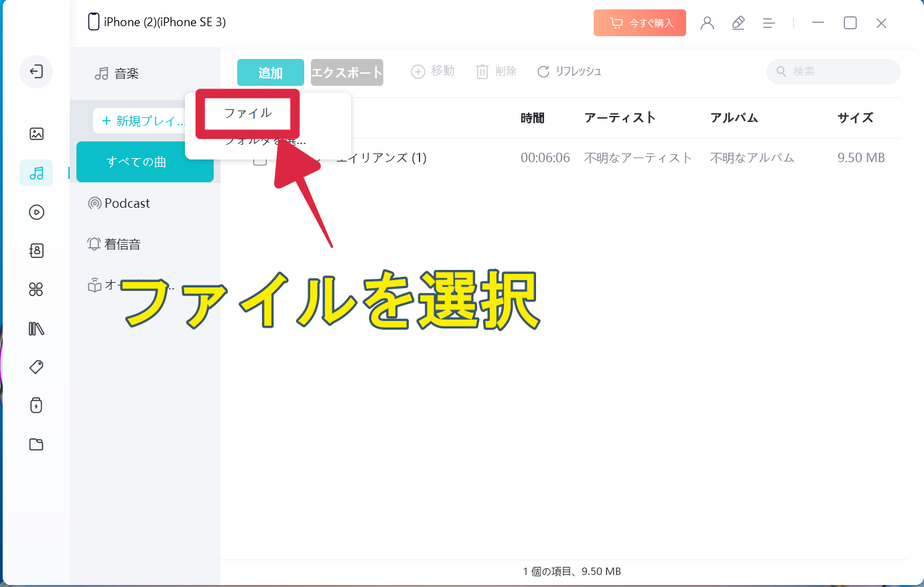The width and height of the screenshot is (924, 587).
Task: Open the Books icon in sidebar
Action: click(36, 328)
